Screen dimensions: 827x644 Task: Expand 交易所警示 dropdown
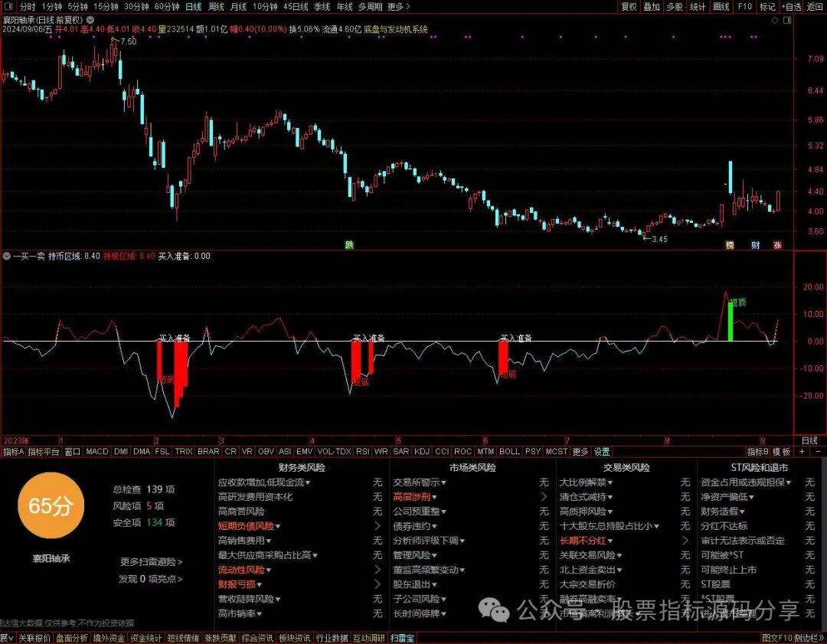(420, 482)
